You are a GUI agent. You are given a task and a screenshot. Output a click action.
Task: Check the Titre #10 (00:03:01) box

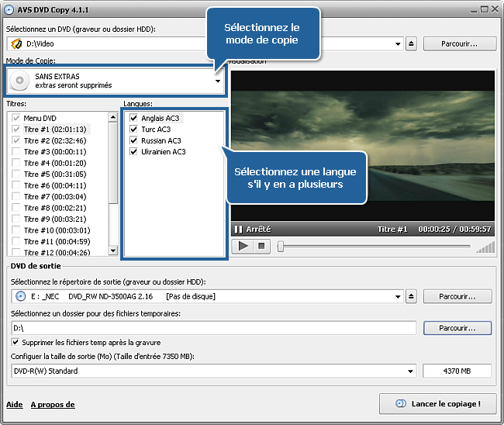(x=16, y=230)
